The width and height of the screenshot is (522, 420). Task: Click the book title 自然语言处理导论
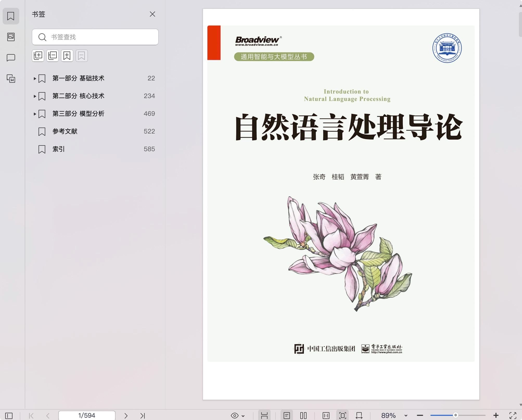click(x=349, y=127)
